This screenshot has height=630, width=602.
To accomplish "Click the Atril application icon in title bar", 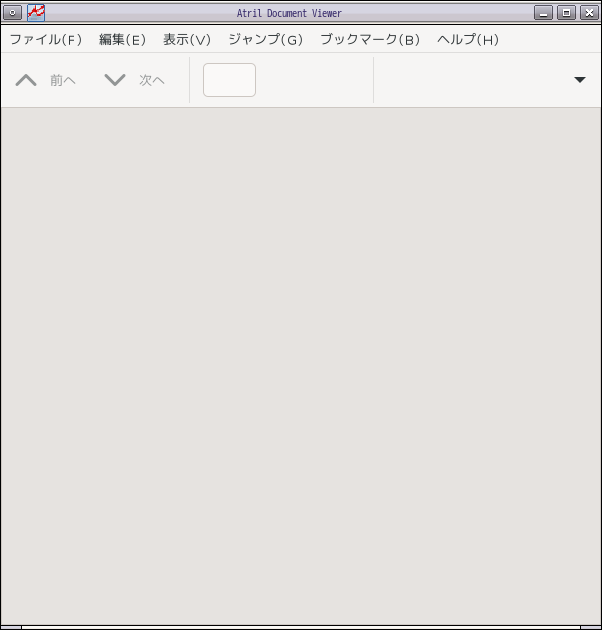I will coord(36,13).
